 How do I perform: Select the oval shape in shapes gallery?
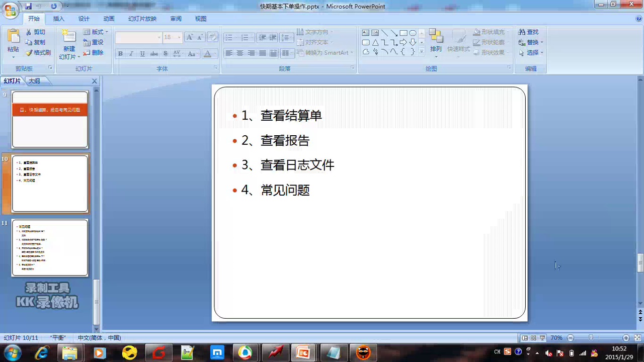coord(413,33)
